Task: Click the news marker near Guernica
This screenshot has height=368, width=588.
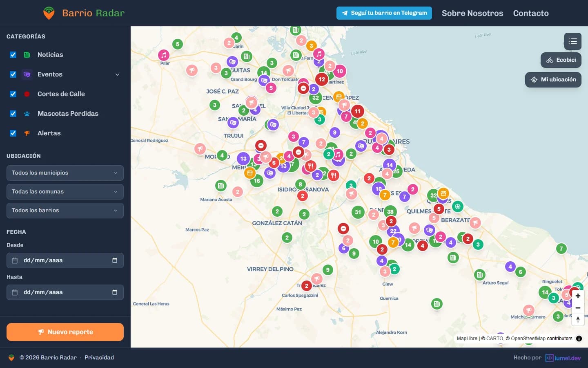Action: pyautogui.click(x=437, y=303)
